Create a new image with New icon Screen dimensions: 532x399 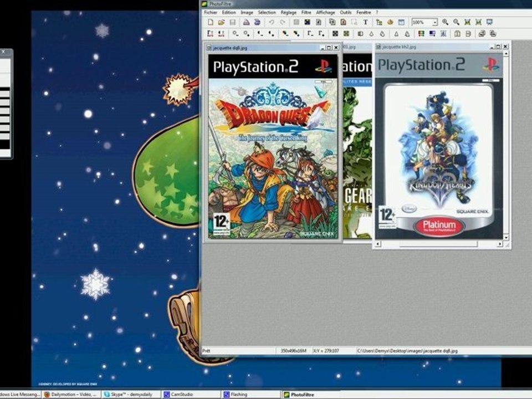pos(211,22)
